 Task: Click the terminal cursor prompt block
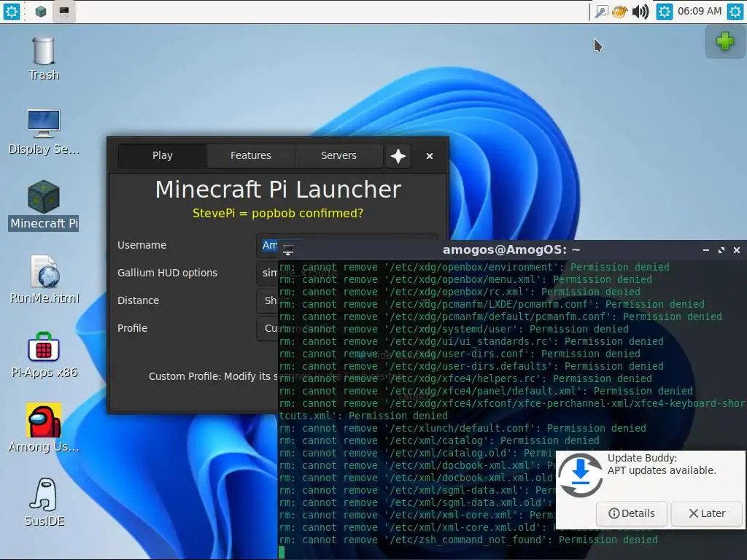(x=282, y=552)
